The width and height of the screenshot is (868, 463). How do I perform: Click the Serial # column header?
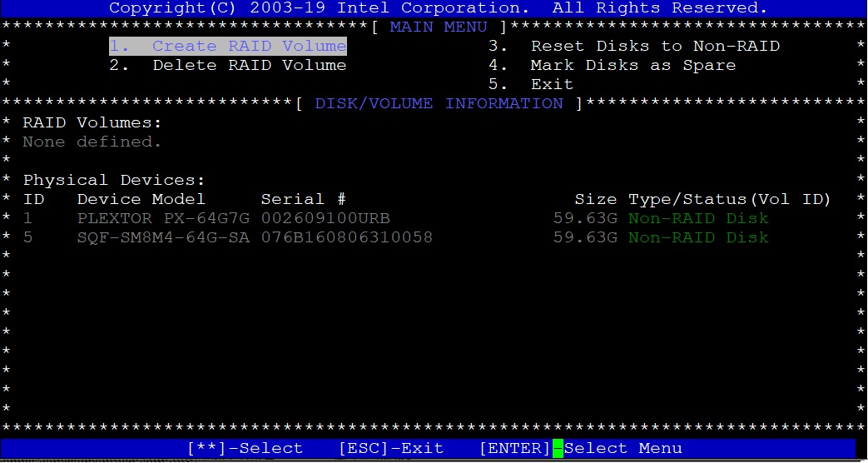tap(304, 199)
